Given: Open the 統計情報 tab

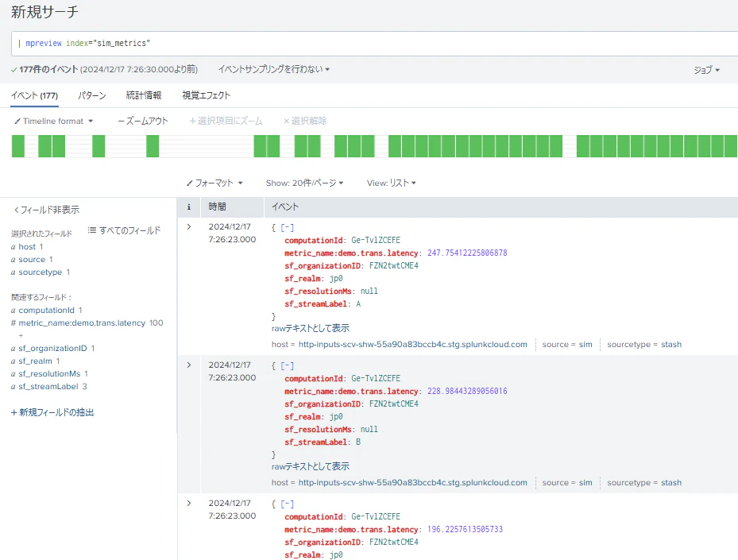Looking at the screenshot, I should (144, 95).
